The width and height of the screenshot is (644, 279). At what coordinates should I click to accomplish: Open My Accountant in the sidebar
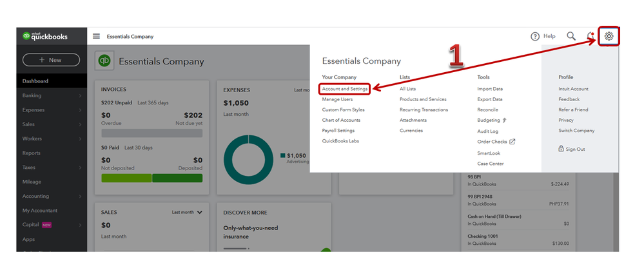point(40,211)
